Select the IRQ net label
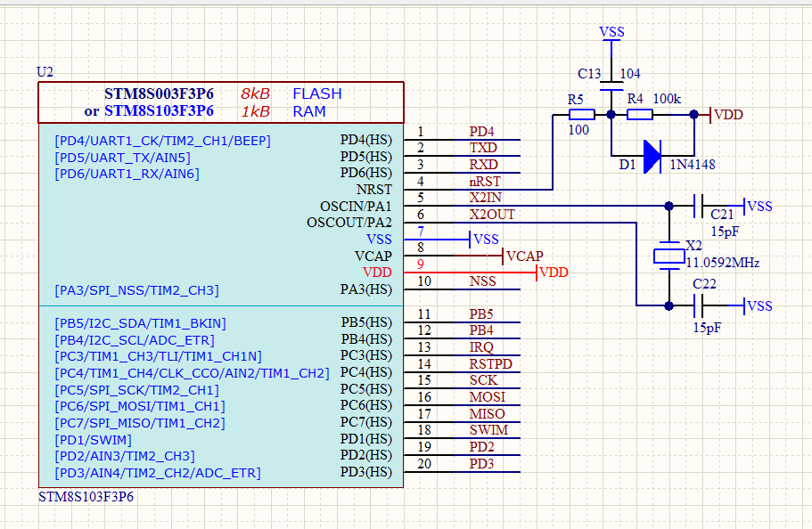812x529 pixels. pyautogui.click(x=481, y=346)
